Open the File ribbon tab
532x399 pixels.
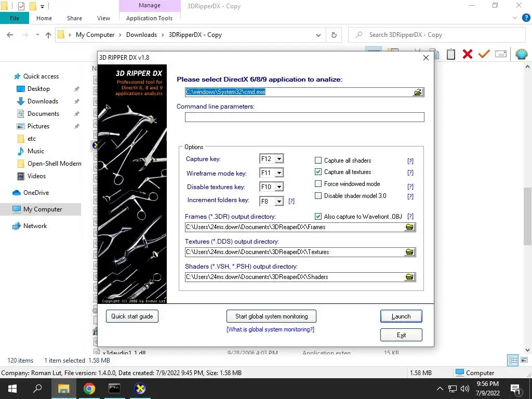coord(15,18)
